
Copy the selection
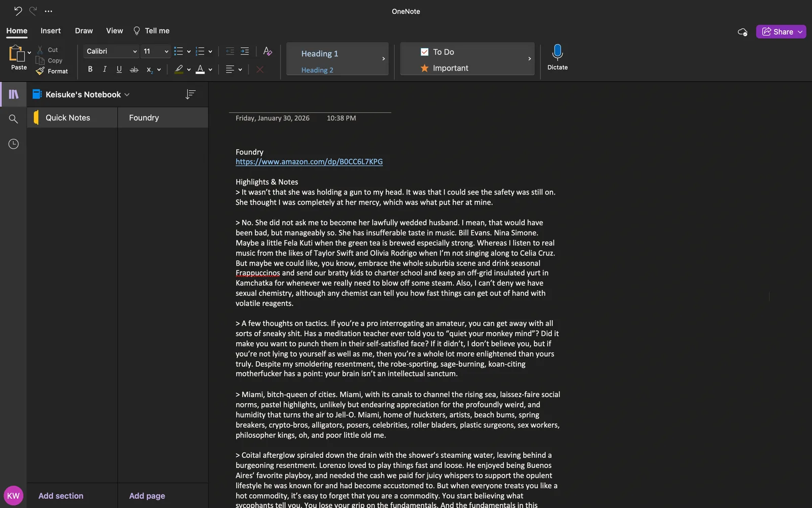point(49,60)
